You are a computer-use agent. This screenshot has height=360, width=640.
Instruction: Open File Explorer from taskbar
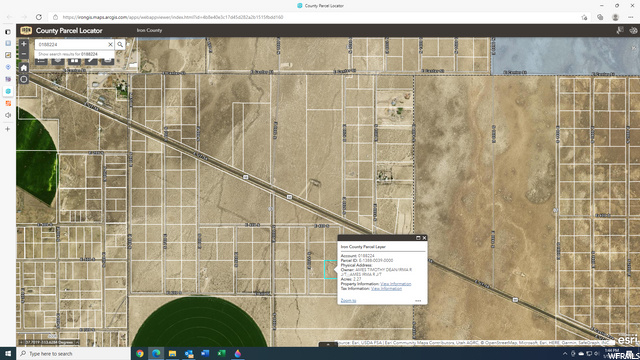[172, 353]
